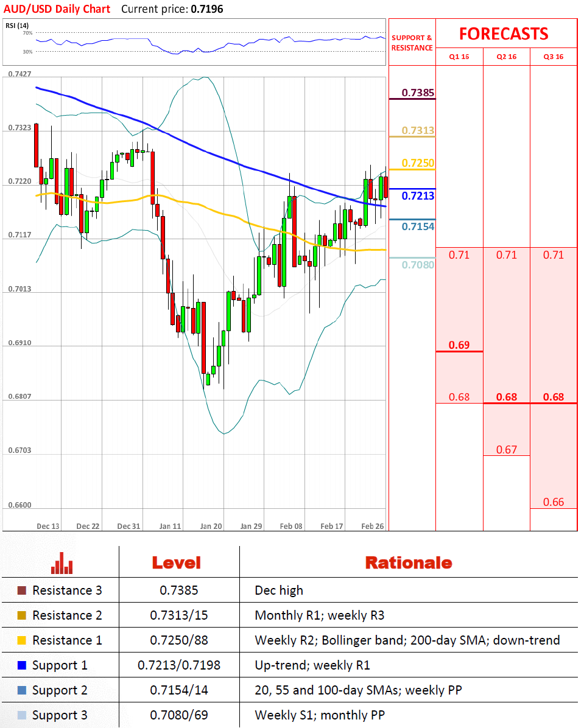The width and height of the screenshot is (584, 728).
Task: Click the 0.7385 resistance level label
Action: [x=418, y=93]
